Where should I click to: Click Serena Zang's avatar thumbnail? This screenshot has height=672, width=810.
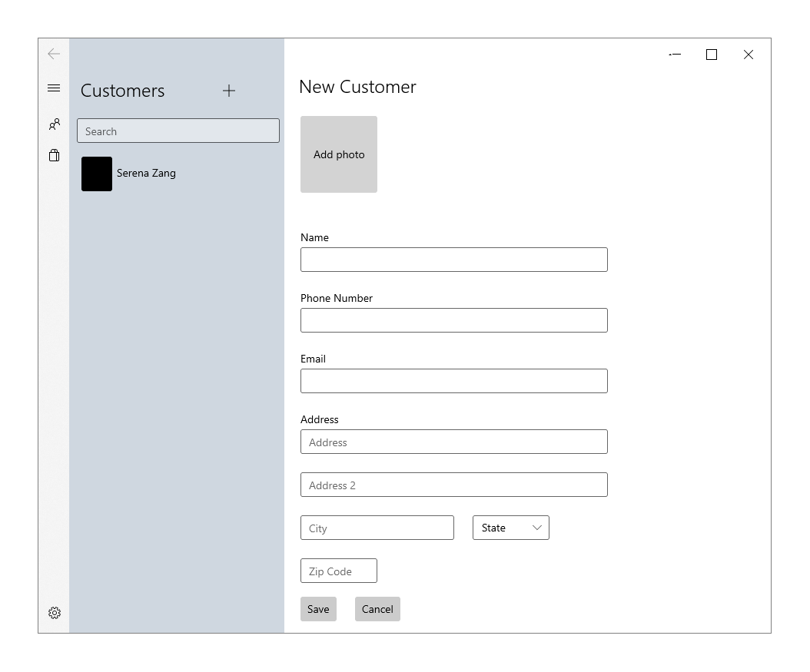[96, 174]
